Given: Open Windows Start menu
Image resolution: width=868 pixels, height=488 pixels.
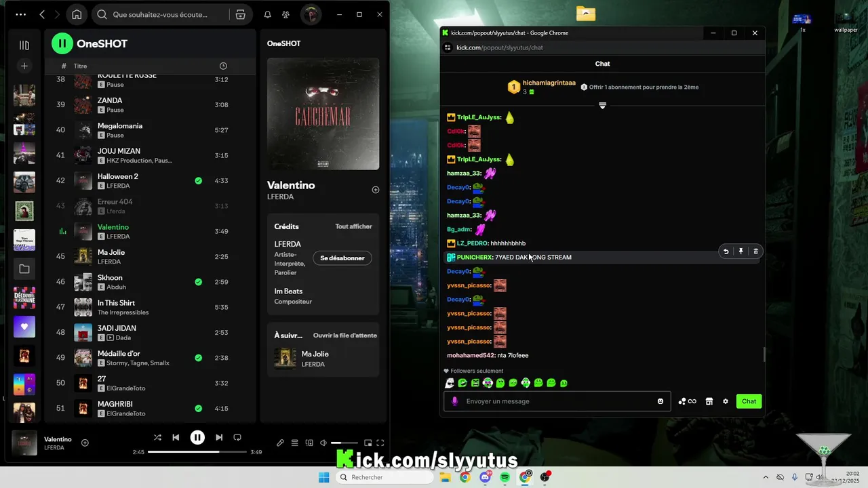Looking at the screenshot, I should [324, 477].
